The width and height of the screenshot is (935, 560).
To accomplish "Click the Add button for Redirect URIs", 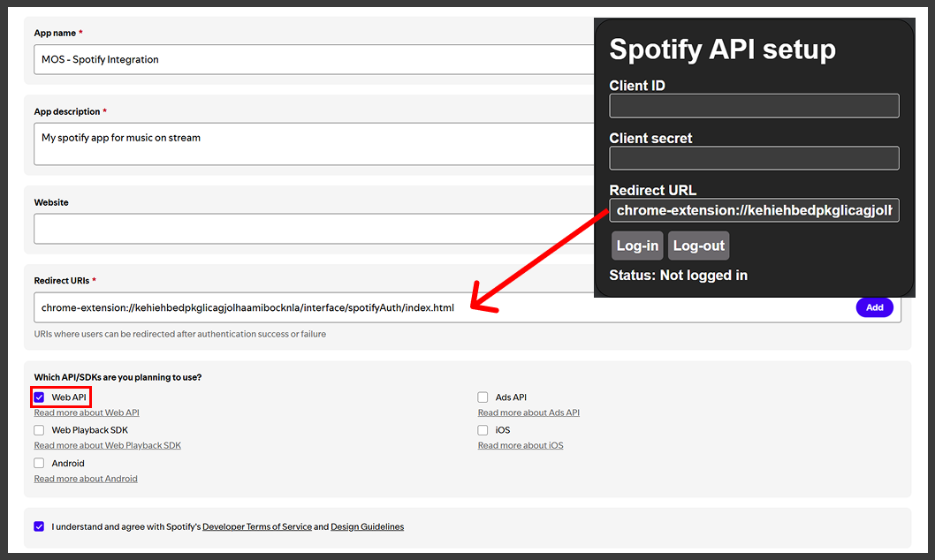I will (x=874, y=306).
